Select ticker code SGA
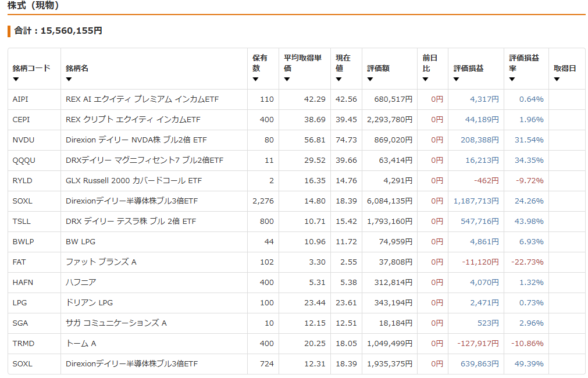588x378 pixels. [20, 323]
